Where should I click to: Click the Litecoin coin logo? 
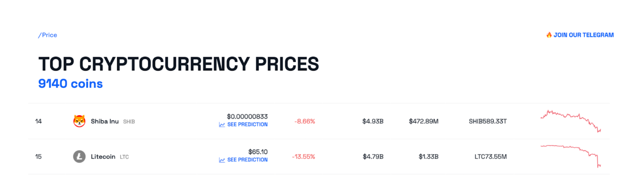point(79,156)
